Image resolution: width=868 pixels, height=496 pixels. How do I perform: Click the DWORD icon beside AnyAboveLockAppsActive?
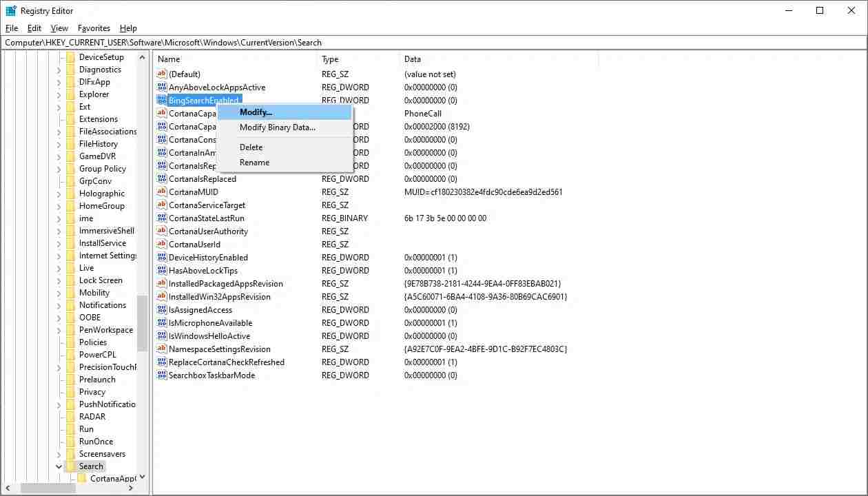click(163, 87)
